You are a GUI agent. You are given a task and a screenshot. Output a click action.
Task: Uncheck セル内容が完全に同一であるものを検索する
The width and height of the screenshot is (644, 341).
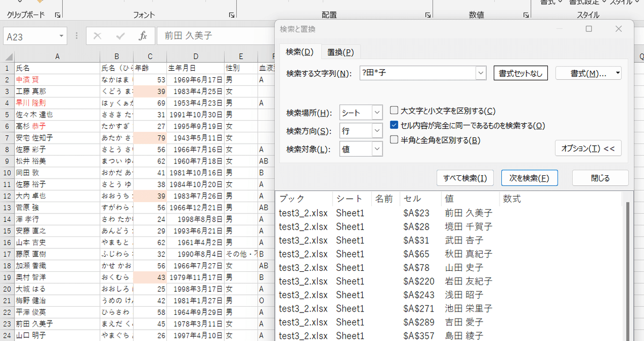394,125
